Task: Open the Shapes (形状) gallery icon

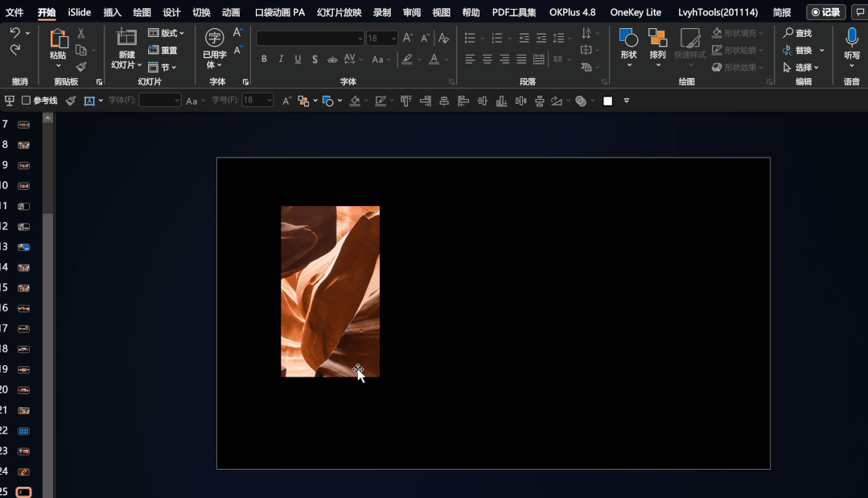Action: [629, 38]
